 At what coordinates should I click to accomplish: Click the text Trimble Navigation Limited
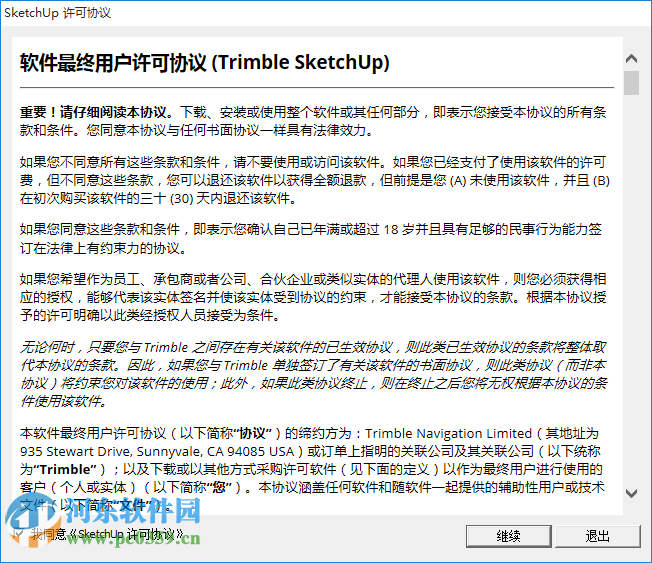(448, 434)
